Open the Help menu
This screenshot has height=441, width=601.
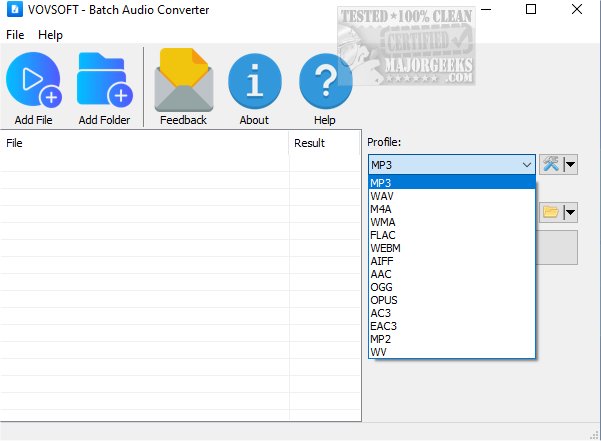[x=50, y=35]
